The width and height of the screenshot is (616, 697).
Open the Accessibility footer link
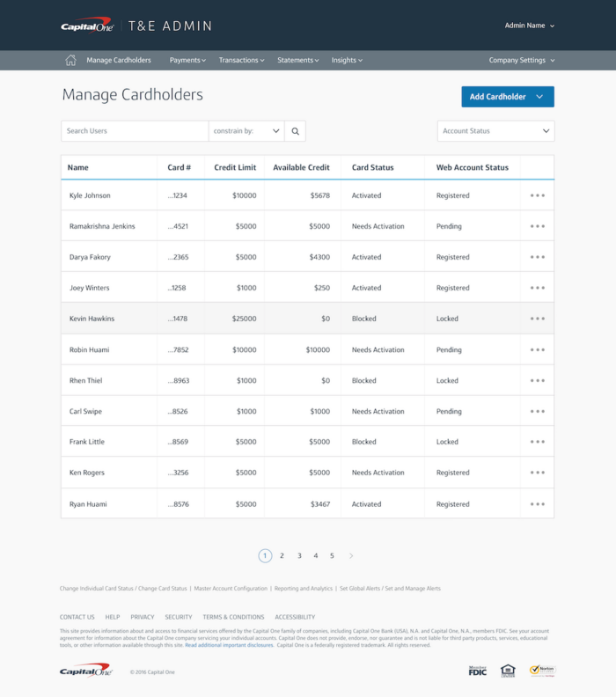click(295, 617)
